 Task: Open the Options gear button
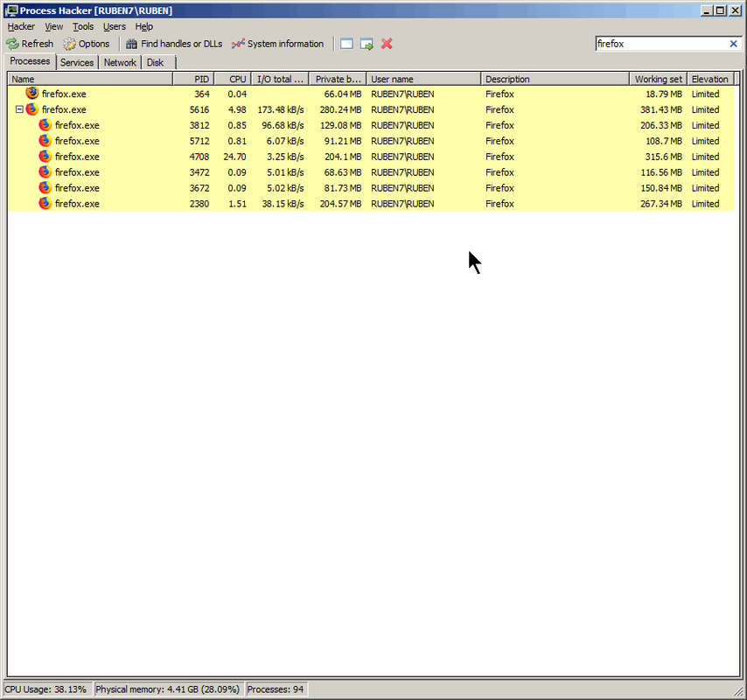click(x=87, y=44)
